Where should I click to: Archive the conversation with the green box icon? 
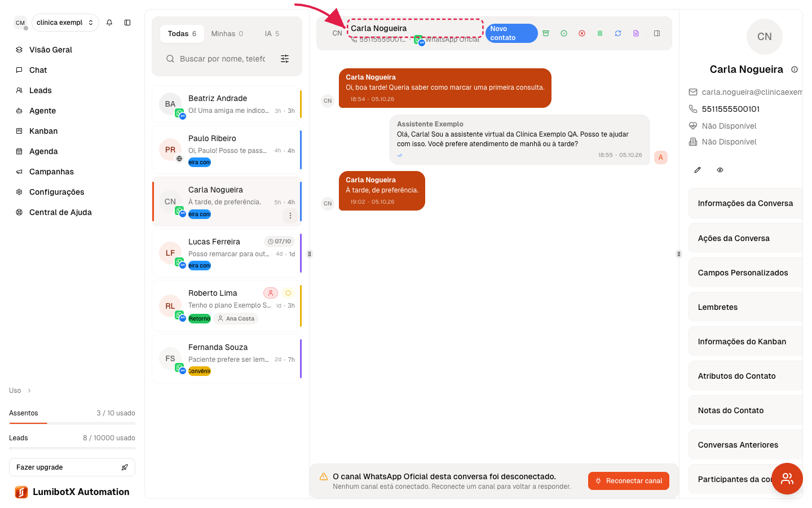546,33
